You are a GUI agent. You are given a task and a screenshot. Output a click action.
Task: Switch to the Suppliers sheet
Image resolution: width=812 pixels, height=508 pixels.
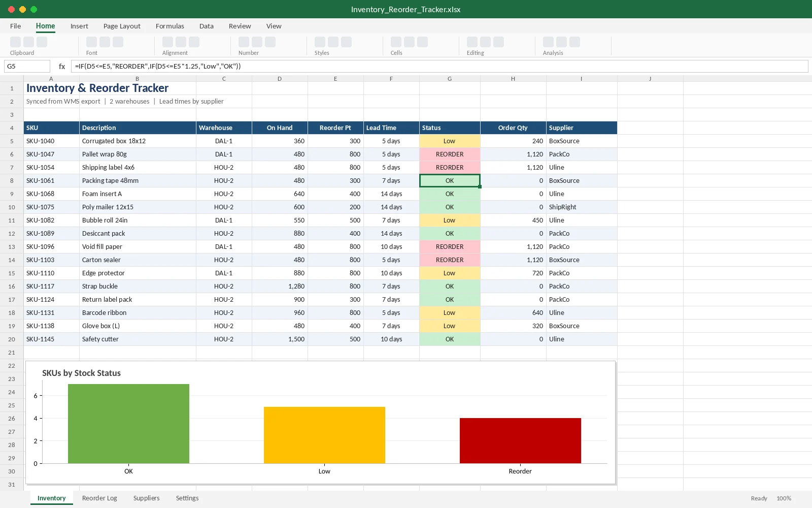147,498
